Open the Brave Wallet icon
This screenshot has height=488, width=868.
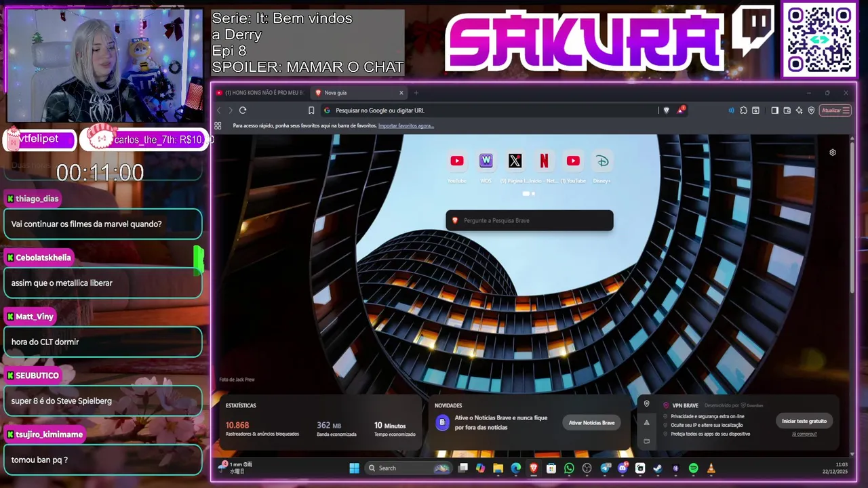tap(787, 110)
